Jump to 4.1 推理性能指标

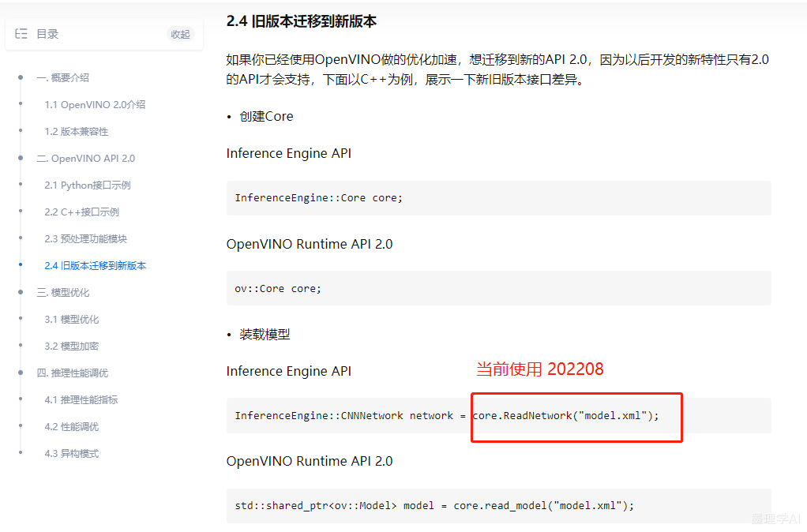(x=81, y=399)
